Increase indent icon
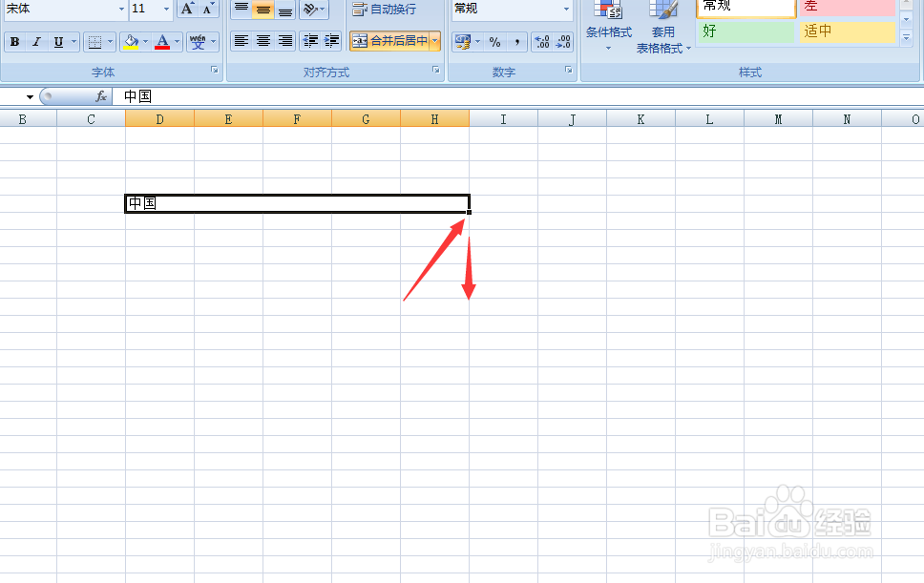The height and width of the screenshot is (583, 924). click(x=332, y=41)
